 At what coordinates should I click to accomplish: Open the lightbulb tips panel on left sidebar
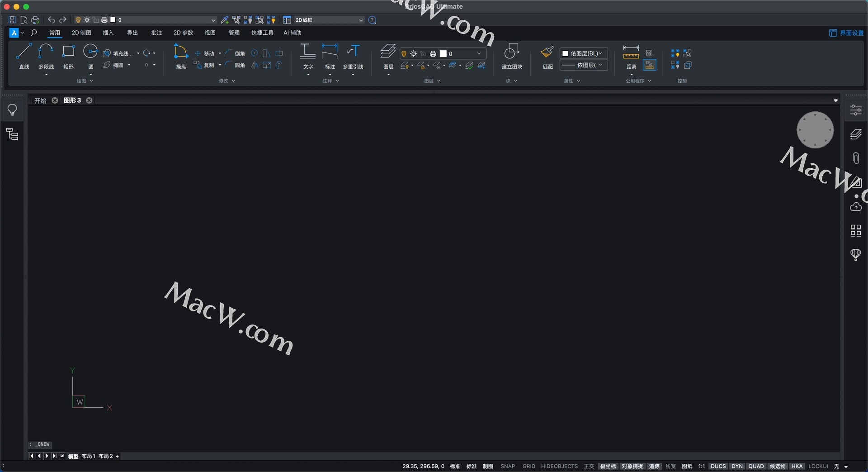click(x=12, y=110)
